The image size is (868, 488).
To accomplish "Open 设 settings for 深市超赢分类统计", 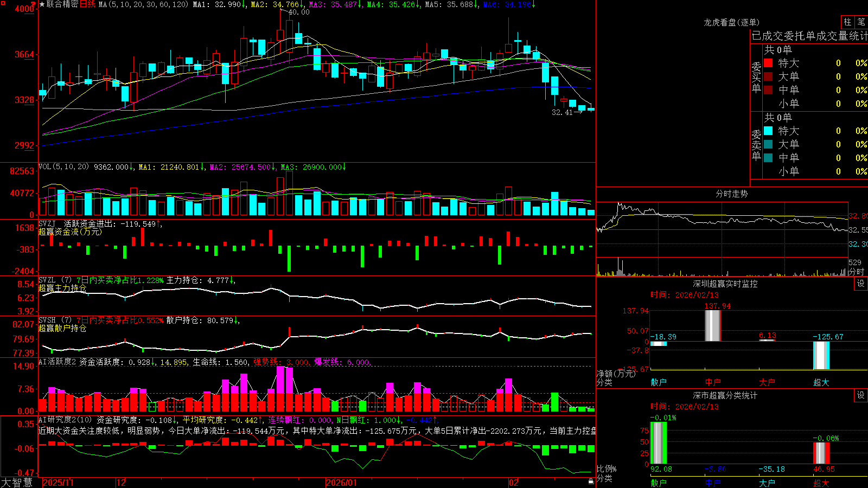I will pyautogui.click(x=860, y=395).
